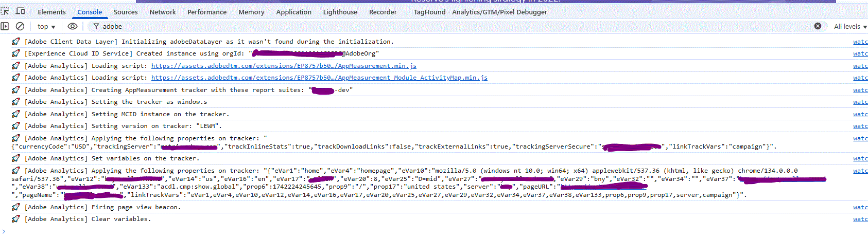Switch to the Console tab

[x=90, y=12]
